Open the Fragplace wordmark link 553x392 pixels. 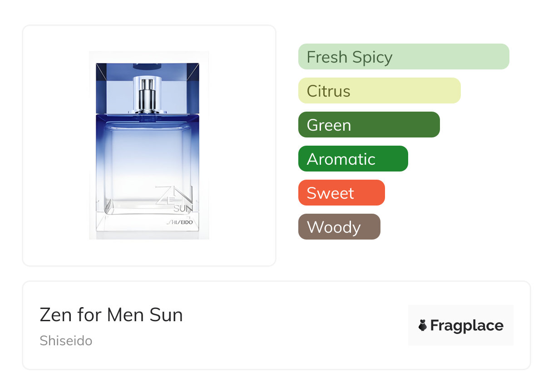click(x=467, y=326)
